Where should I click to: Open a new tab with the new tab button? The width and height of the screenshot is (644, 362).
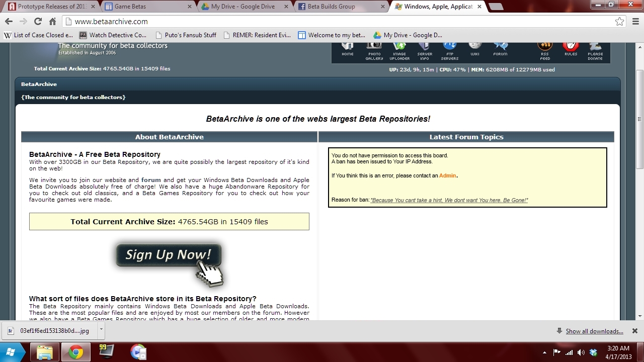point(496,7)
